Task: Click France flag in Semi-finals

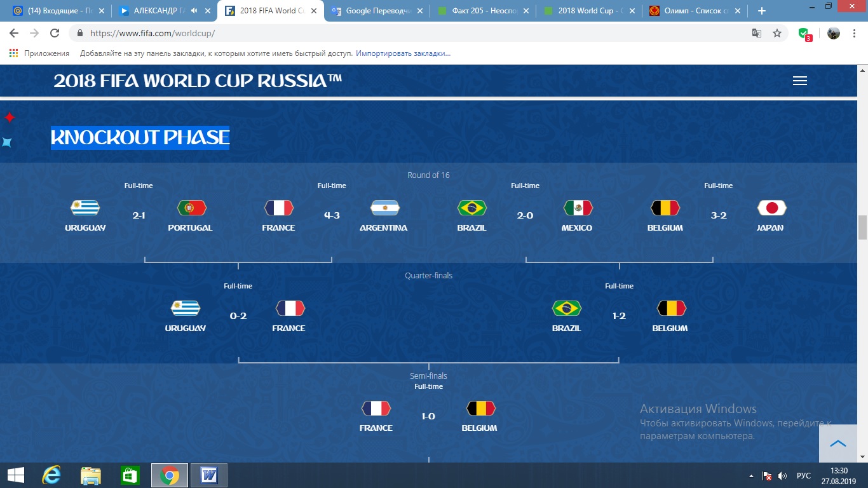Action: 376,408
